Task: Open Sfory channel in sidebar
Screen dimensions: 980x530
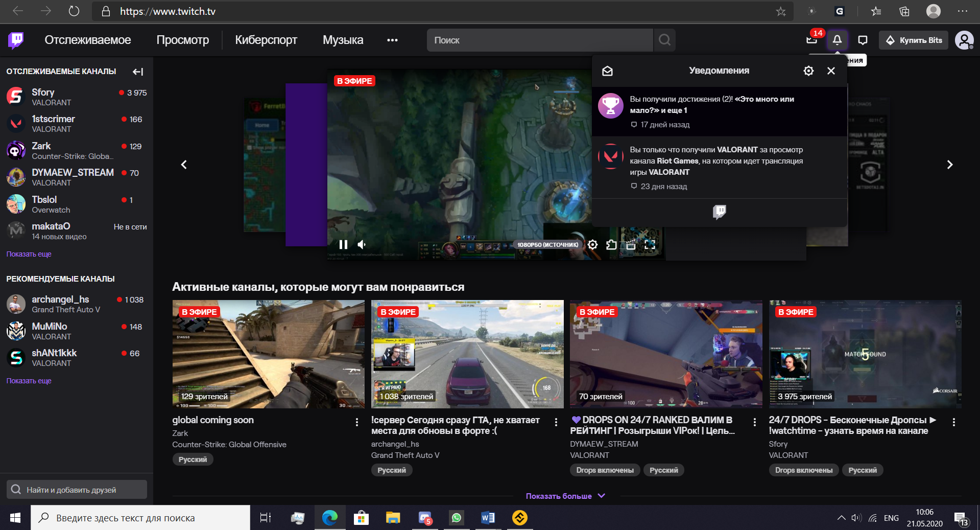Action: coord(77,97)
